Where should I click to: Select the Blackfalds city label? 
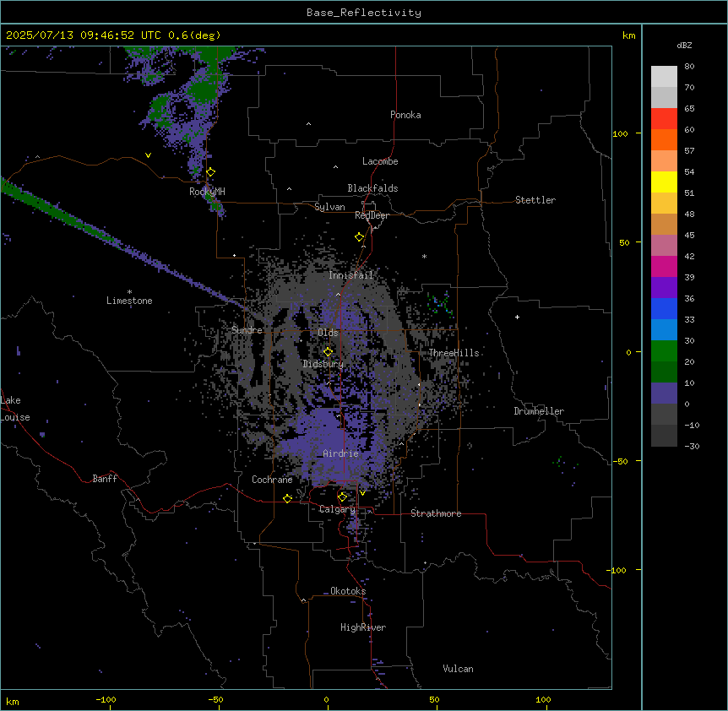point(372,188)
